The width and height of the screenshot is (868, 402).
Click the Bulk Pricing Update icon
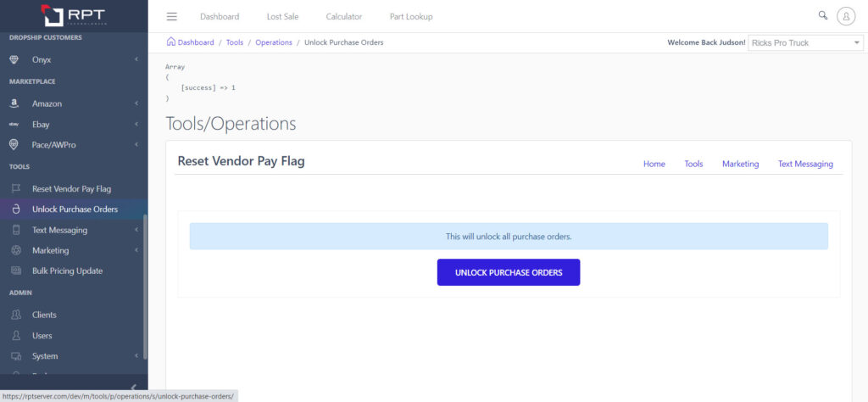16,271
